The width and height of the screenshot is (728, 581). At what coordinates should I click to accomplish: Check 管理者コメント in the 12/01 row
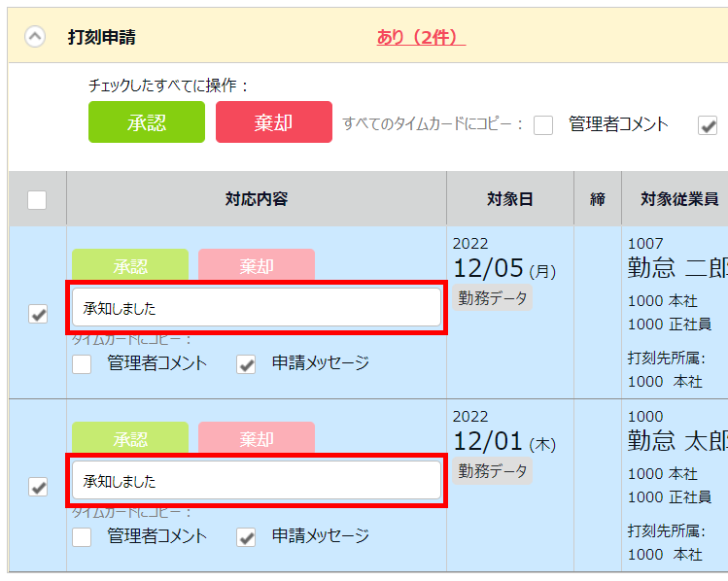coord(83,537)
